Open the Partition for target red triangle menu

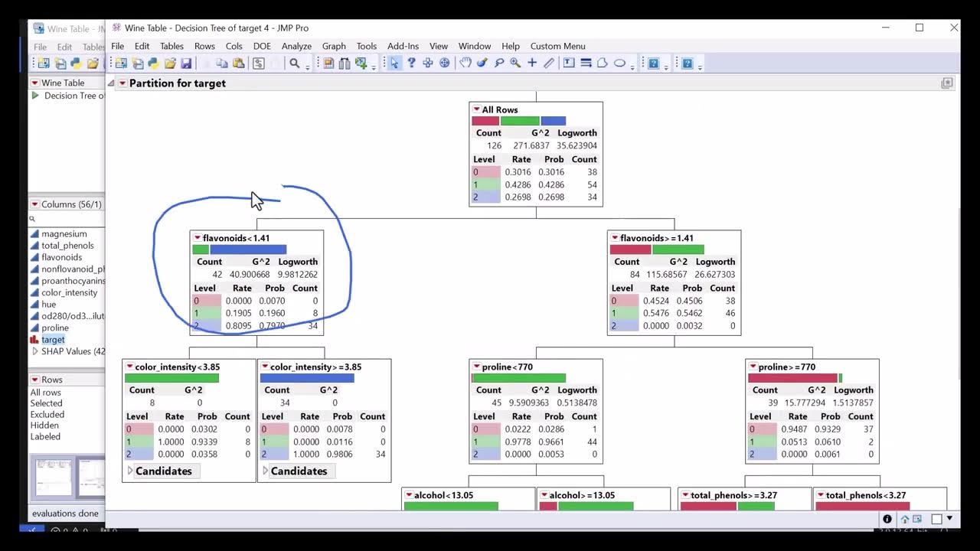pos(122,83)
